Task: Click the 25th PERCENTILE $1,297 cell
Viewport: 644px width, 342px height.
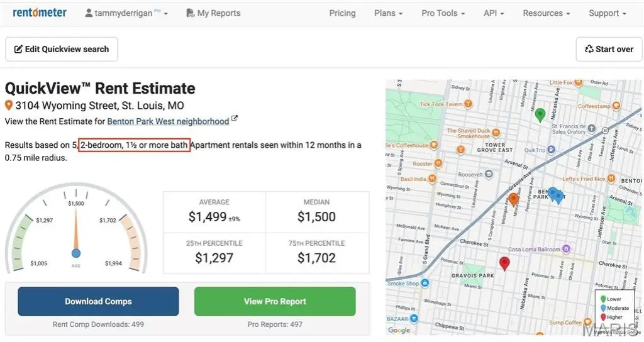Action: (x=214, y=253)
